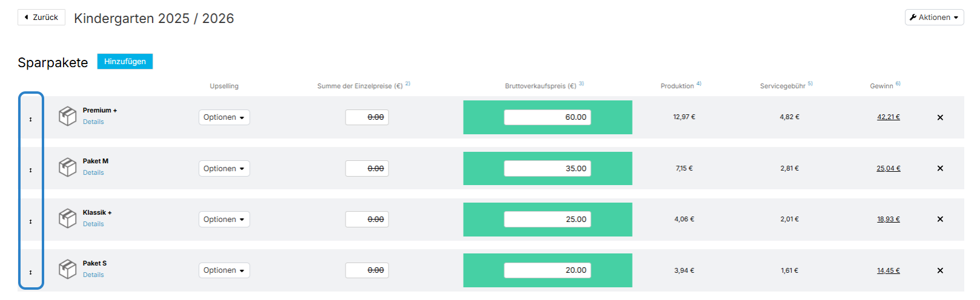Focus the 25.00 Bruttoverkaufspreis field for Klassik +
980x300 pixels.
547,220
